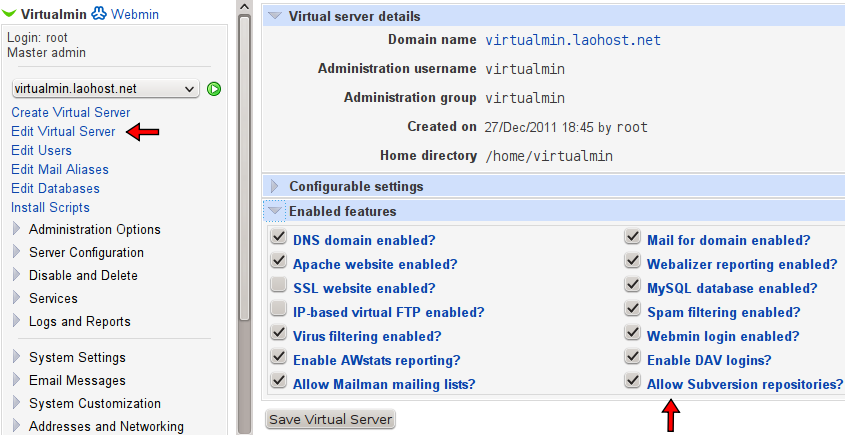Toggle Enable DAV logins checkbox

tap(633, 357)
